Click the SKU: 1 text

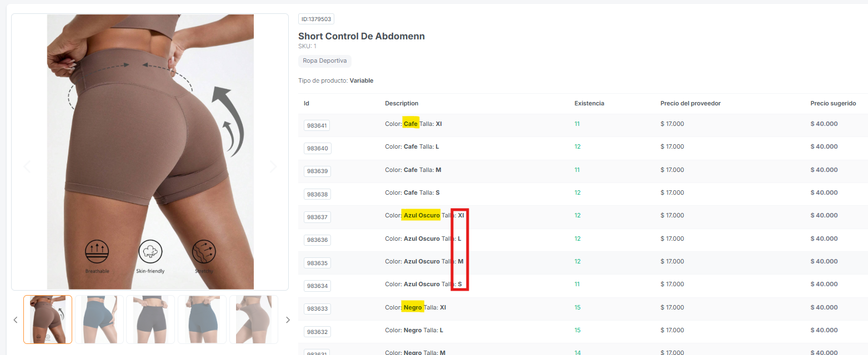[x=307, y=46]
